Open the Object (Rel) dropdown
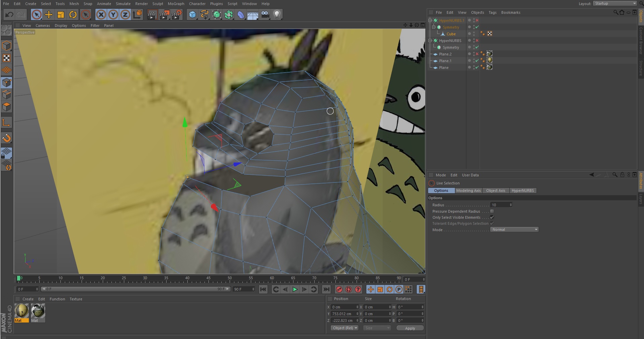This screenshot has width=644, height=339. point(344,328)
